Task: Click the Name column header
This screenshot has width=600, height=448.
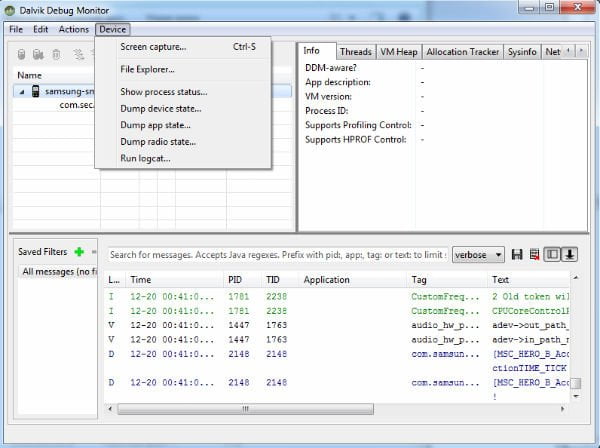Action: (x=29, y=75)
